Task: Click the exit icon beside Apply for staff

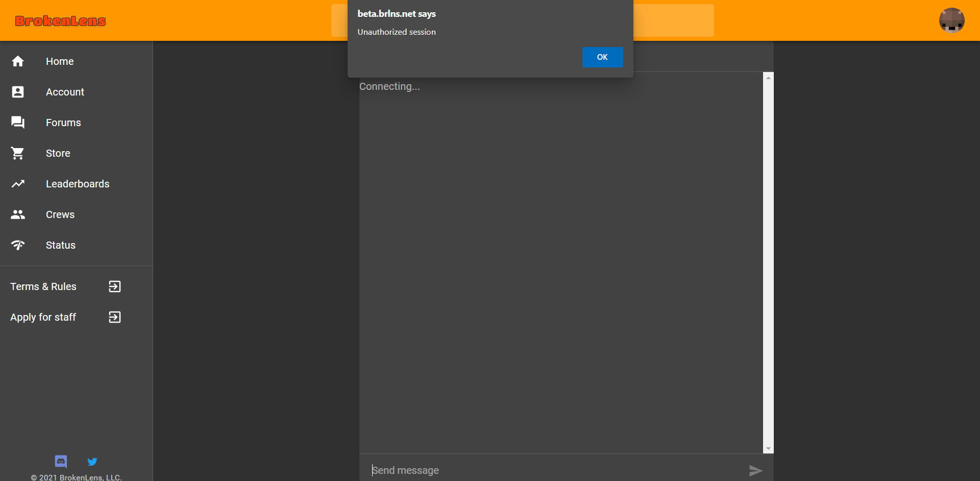Action: (115, 317)
